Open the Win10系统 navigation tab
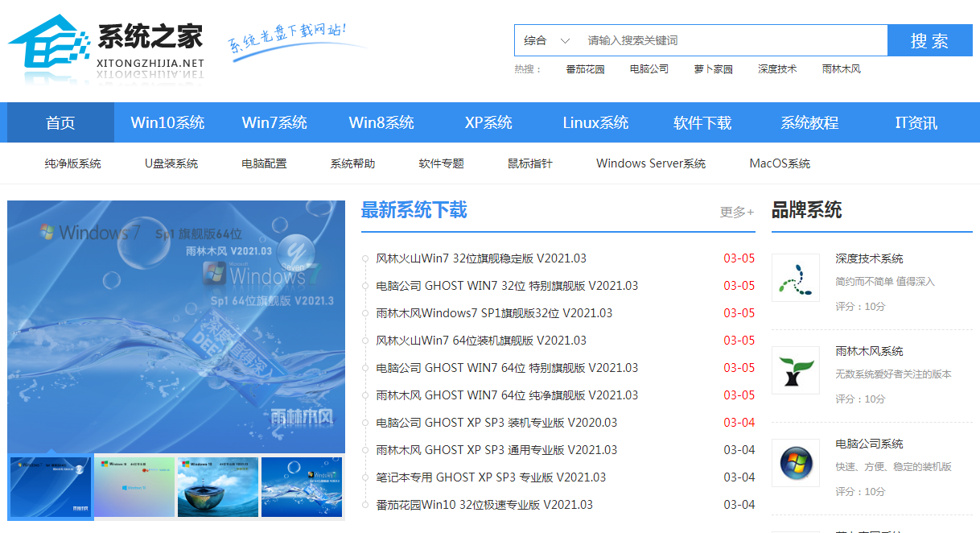Image resolution: width=980 pixels, height=533 pixels. (167, 122)
